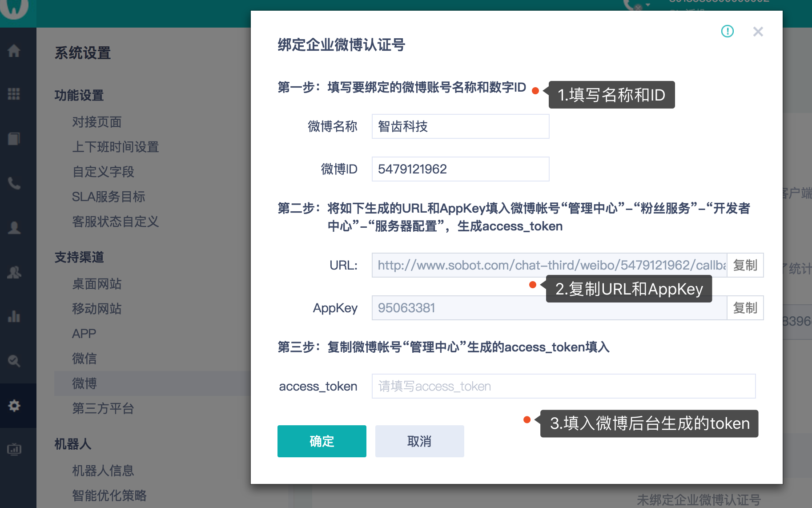Open the search-check quality icon in sidebar
The image size is (812, 508).
(14, 361)
